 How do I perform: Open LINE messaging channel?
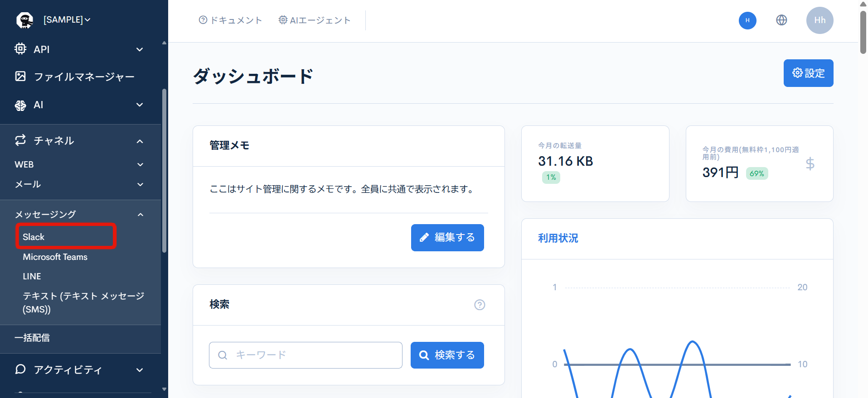(32, 276)
